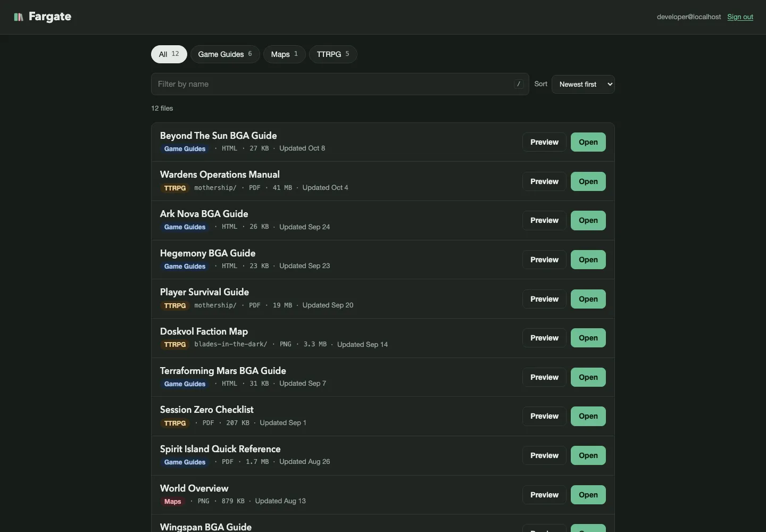The width and height of the screenshot is (766, 532).
Task: Preview Wardens Operations Manual
Action: (544, 181)
